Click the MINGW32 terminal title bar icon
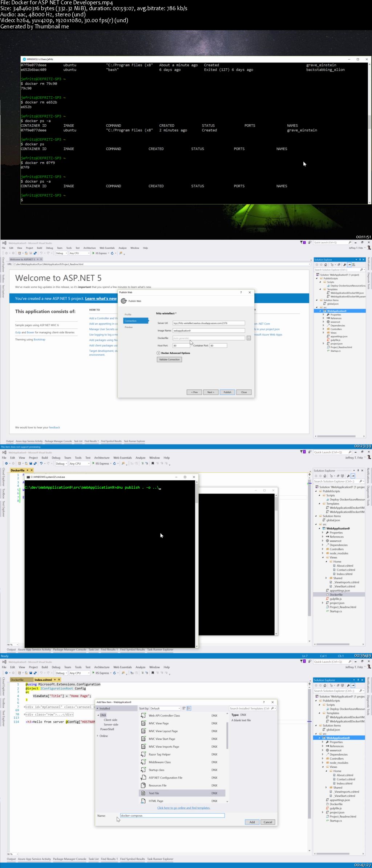This screenshot has height=868, width=372. tap(24, 59)
